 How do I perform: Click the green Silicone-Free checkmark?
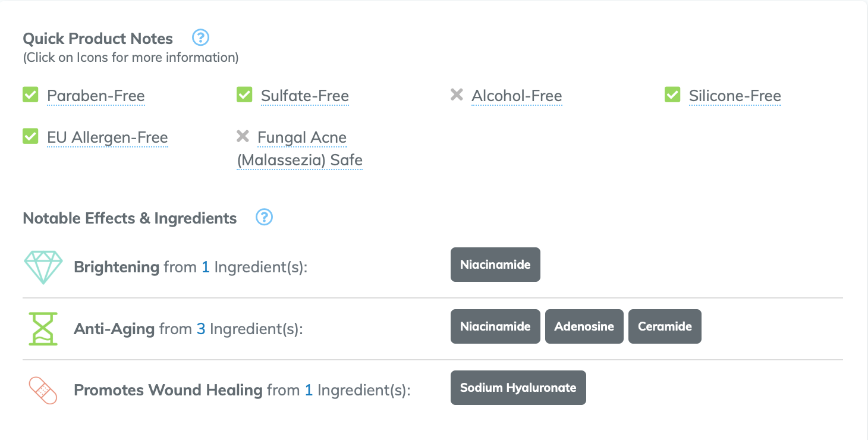672,95
